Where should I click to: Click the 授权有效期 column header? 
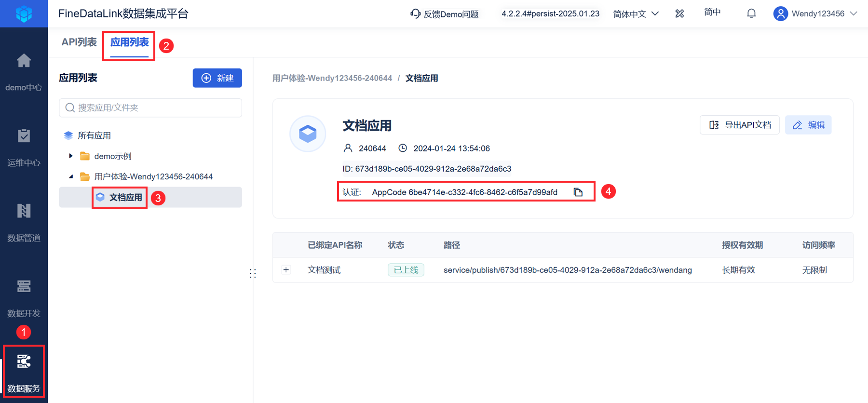click(743, 245)
